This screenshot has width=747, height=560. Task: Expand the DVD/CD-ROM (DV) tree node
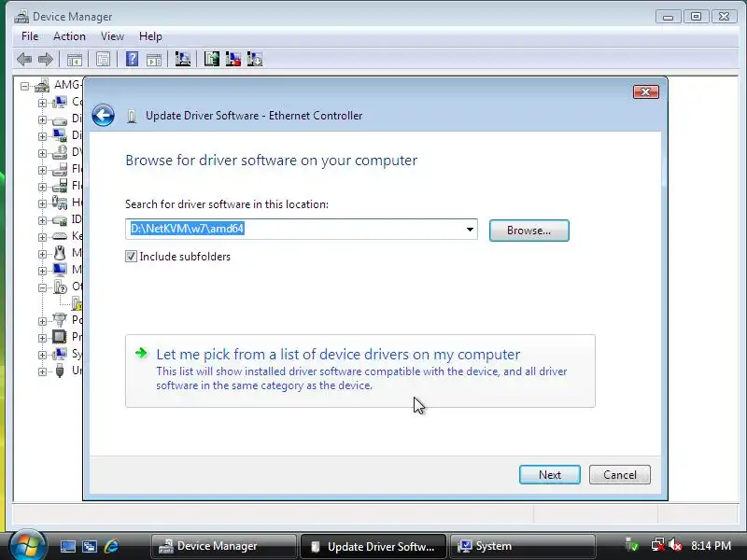pyautogui.click(x=42, y=153)
